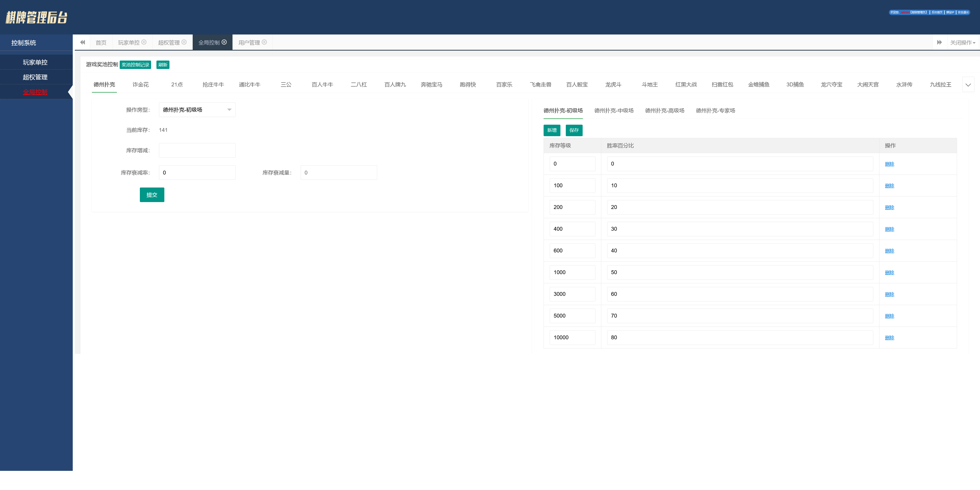The height and width of the screenshot is (490, 980).
Task: Switch to the 百家乐 game tab
Action: pos(504,85)
